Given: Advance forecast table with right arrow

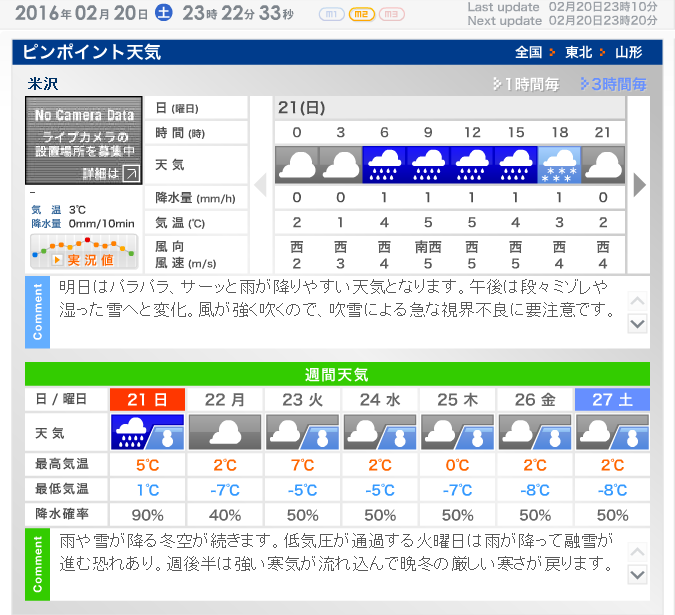Looking at the screenshot, I should [640, 185].
